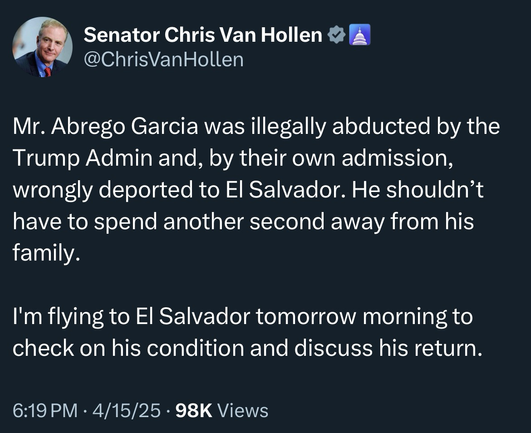Click the 'Trump Admin' phrase in the tweet
This screenshot has height=433, width=531.
tap(83, 158)
